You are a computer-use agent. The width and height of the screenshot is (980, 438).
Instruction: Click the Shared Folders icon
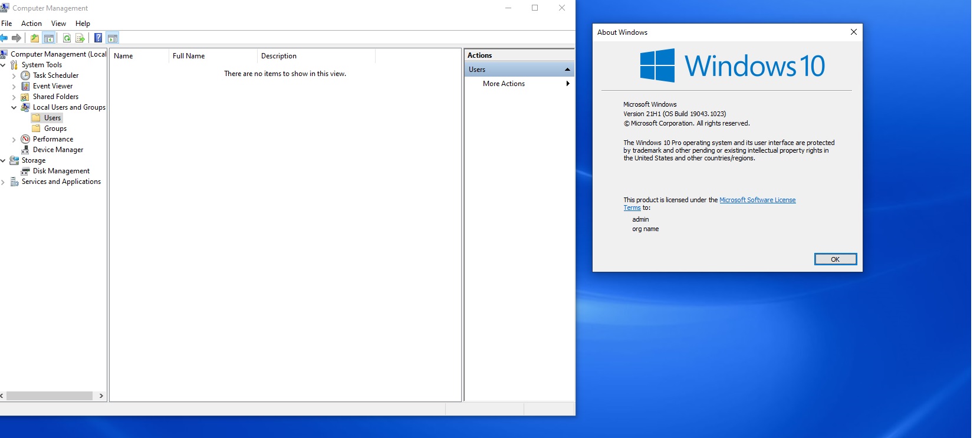coord(25,97)
